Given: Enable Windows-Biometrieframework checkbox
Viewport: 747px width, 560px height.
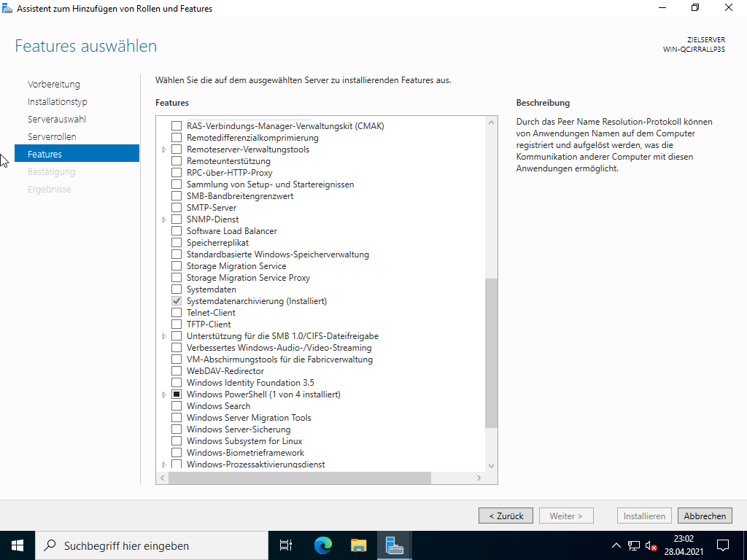Looking at the screenshot, I should click(x=177, y=453).
